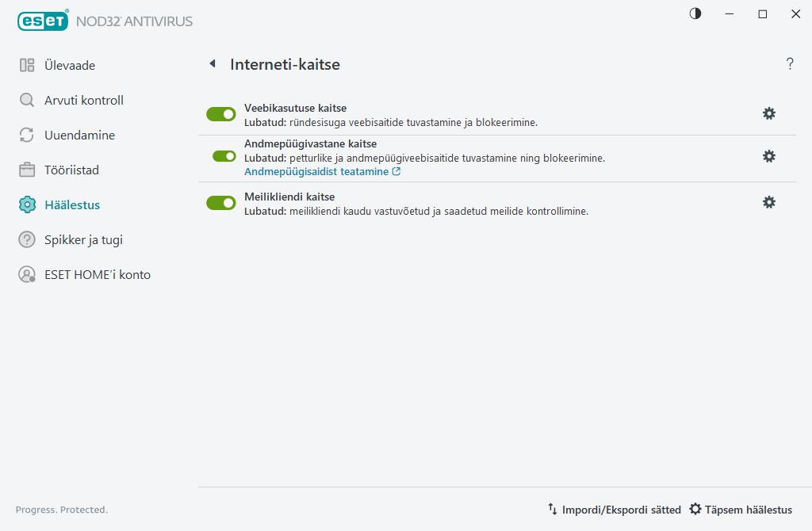This screenshot has height=531, width=812.
Task: Click the Uuendamine refresh icon
Action: tap(27, 136)
